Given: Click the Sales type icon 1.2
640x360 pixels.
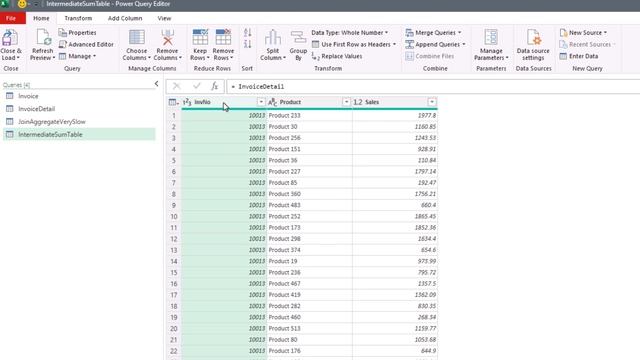Looking at the screenshot, I should [358, 102].
